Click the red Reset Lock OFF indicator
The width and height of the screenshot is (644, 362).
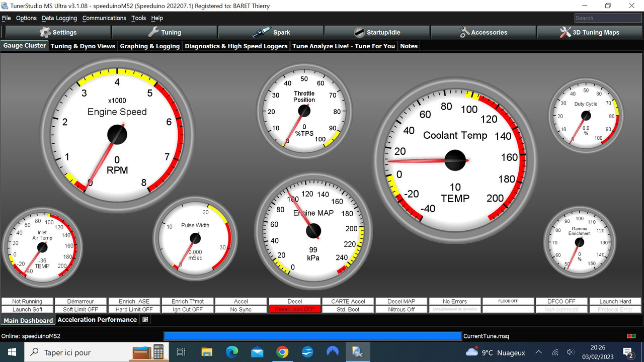[x=294, y=309]
